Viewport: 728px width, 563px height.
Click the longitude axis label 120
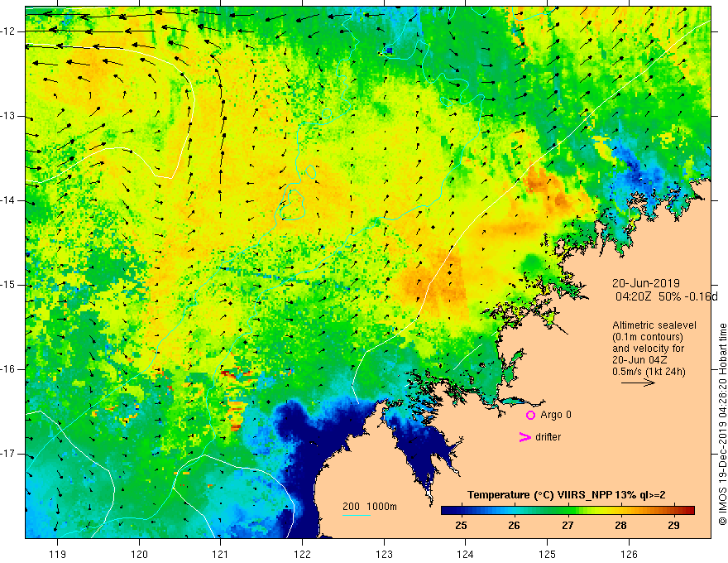click(x=139, y=554)
